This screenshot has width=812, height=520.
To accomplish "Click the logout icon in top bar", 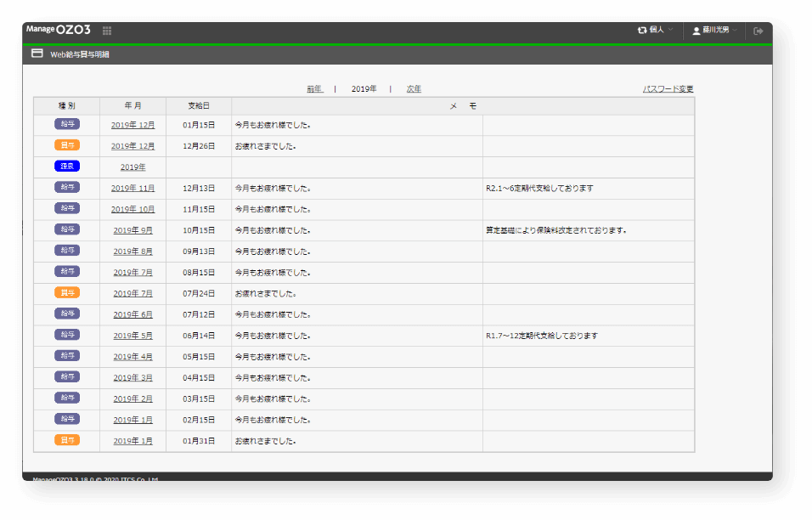I will pos(758,31).
